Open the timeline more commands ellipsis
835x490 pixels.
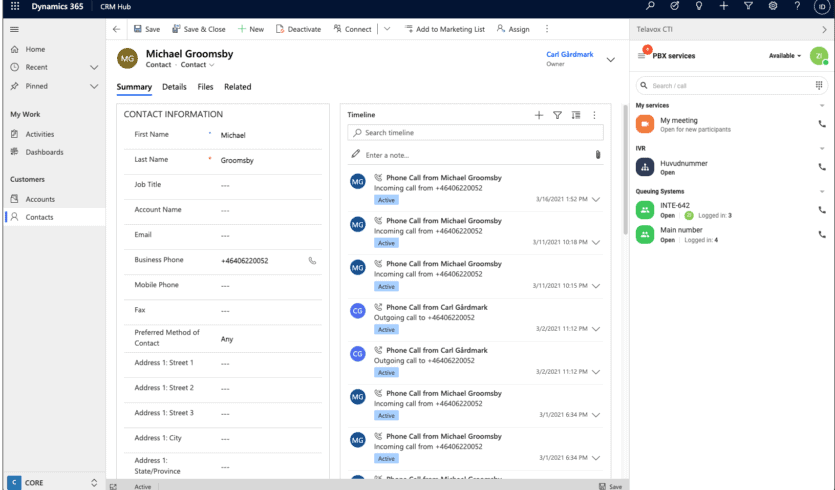[594, 115]
